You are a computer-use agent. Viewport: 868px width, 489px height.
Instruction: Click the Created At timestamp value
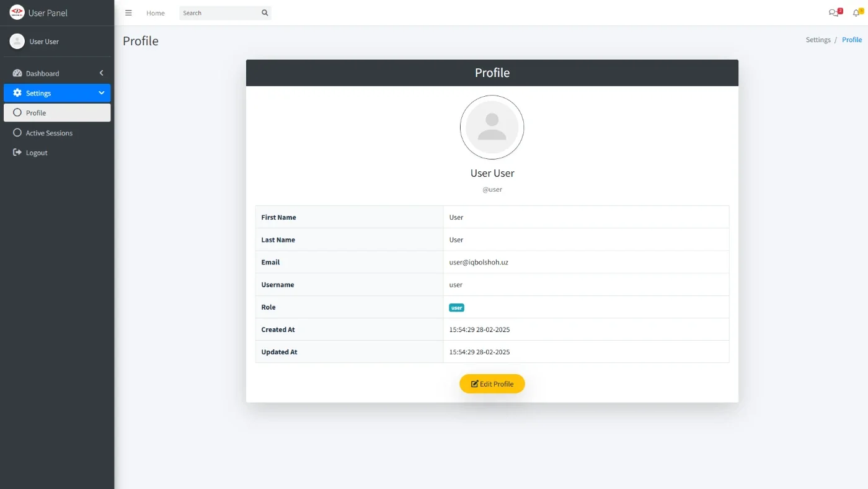point(479,330)
